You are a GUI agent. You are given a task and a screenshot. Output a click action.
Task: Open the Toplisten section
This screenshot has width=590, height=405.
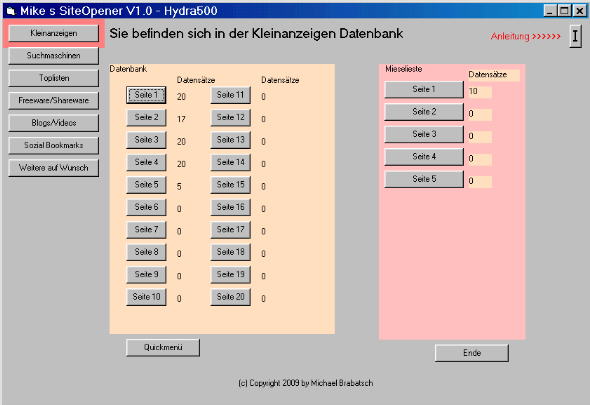pos(53,78)
